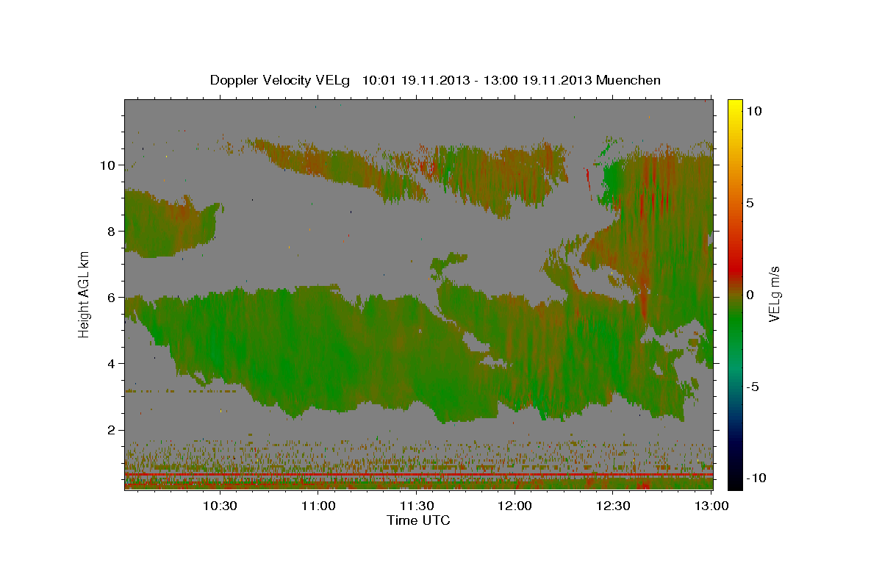The width and height of the screenshot is (882, 588).
Task: Click the '11:00' time axis label
Action: point(318,506)
